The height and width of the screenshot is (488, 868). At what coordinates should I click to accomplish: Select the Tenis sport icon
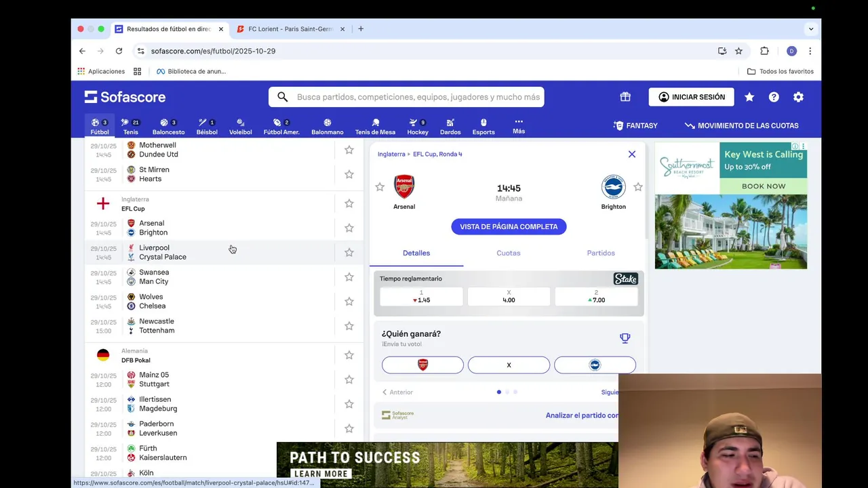coord(130,127)
